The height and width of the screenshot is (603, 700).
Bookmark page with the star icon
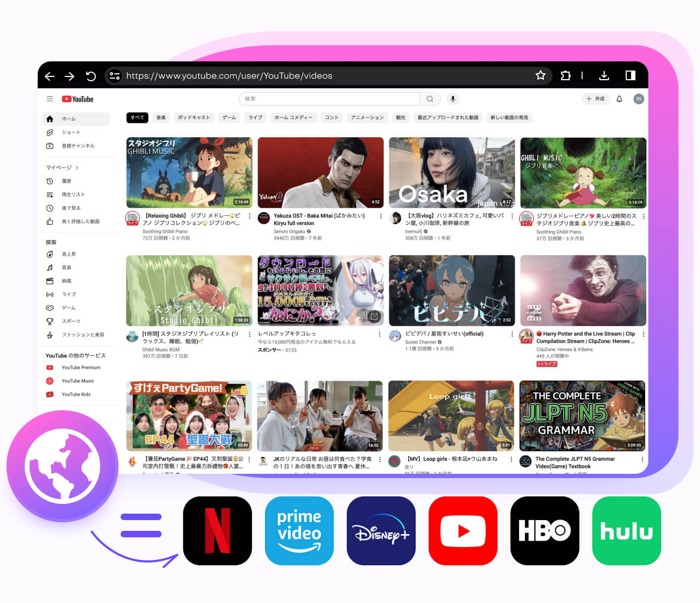pos(540,75)
